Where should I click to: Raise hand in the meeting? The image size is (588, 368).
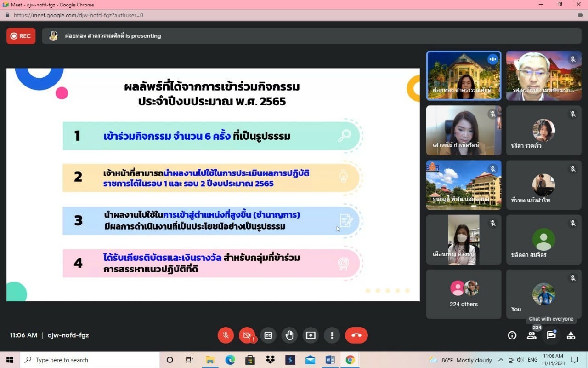click(x=289, y=335)
